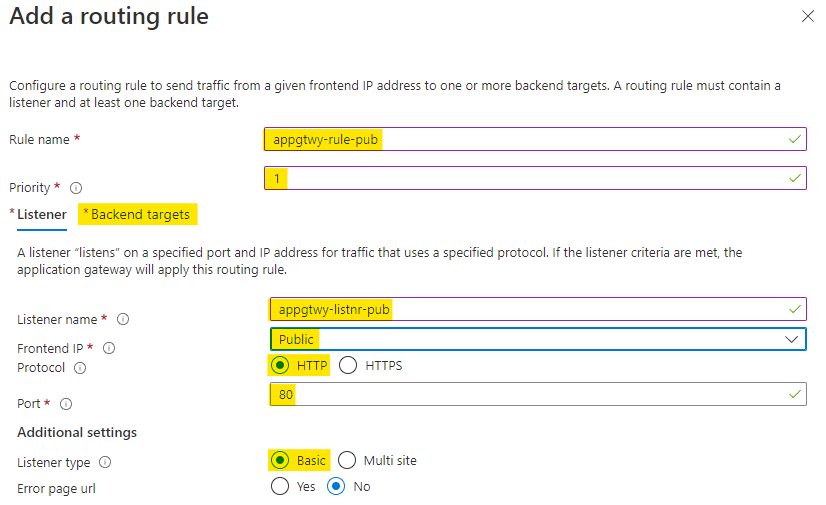
Task: Select the HTTPS protocol option
Action: (348, 366)
